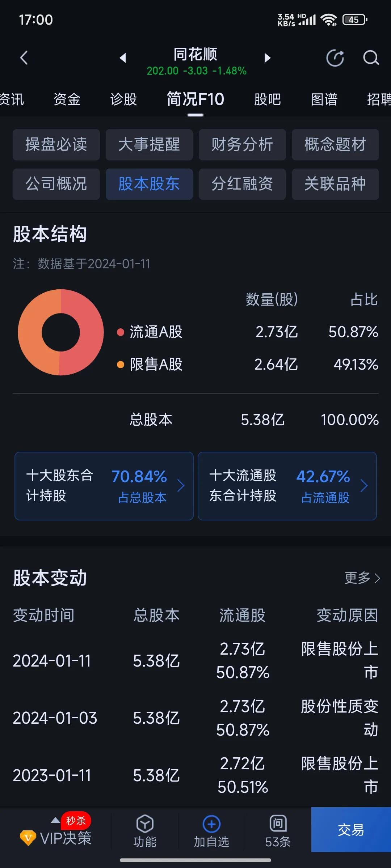
Task: Add stock via 加自选 plus icon
Action: pyautogui.click(x=211, y=824)
